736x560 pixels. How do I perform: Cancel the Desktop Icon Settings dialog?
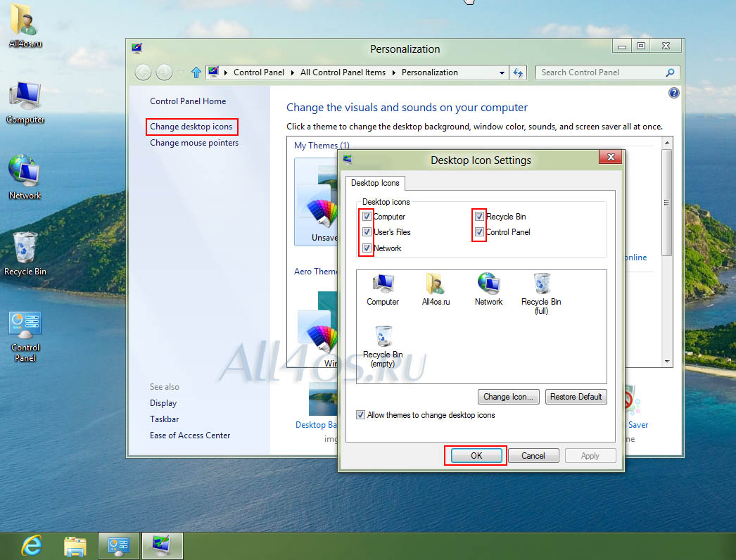[x=533, y=456]
